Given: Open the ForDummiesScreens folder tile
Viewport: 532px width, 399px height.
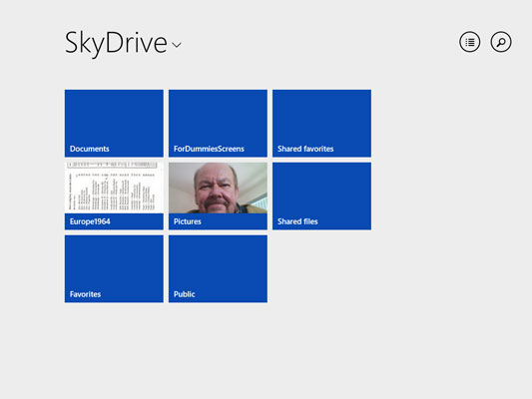Looking at the screenshot, I should pos(218,124).
